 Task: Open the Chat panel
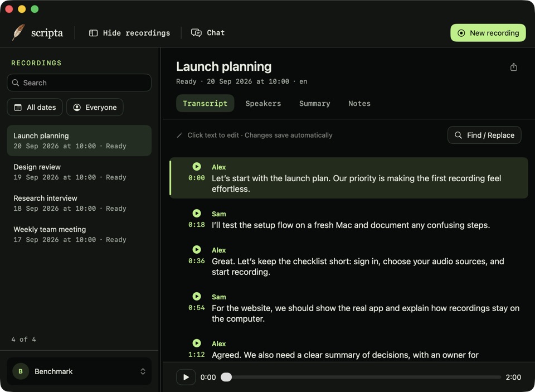tap(208, 33)
